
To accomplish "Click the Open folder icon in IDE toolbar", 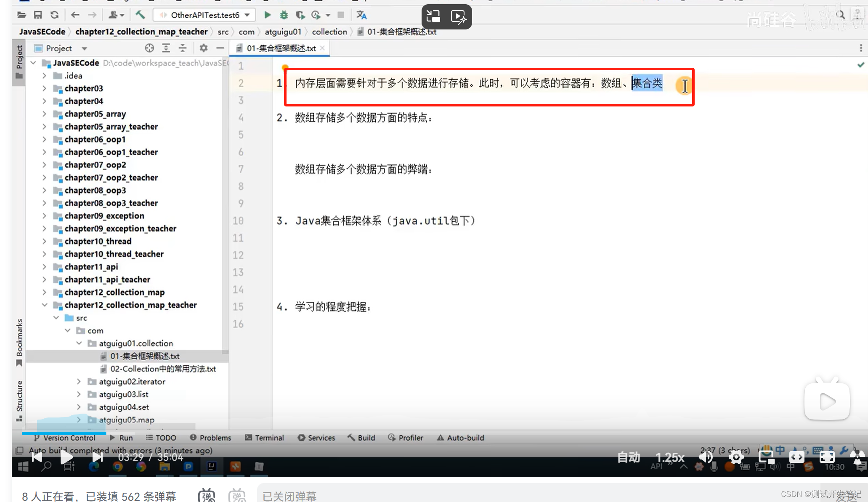I will click(21, 15).
